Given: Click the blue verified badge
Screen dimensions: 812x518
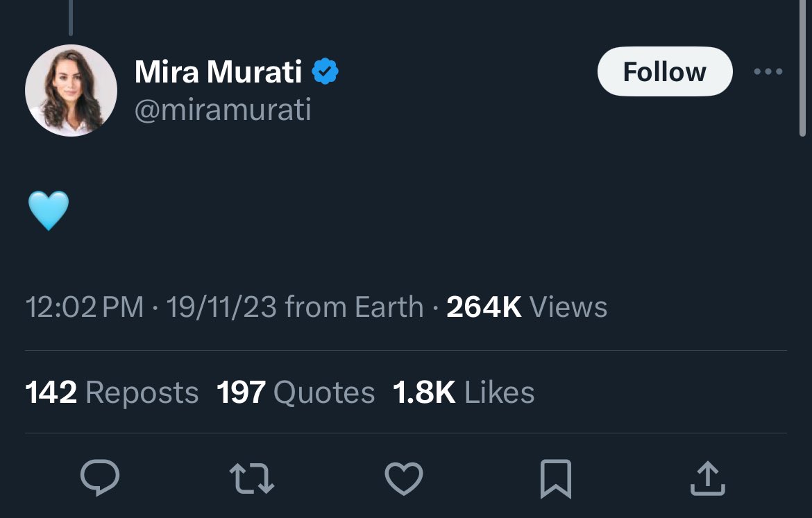Looking at the screenshot, I should (325, 71).
